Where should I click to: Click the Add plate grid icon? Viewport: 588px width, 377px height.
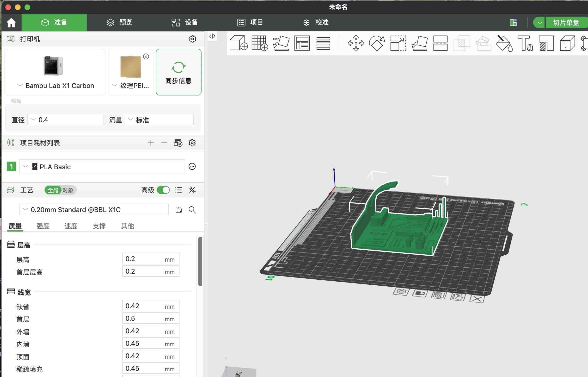coord(259,43)
